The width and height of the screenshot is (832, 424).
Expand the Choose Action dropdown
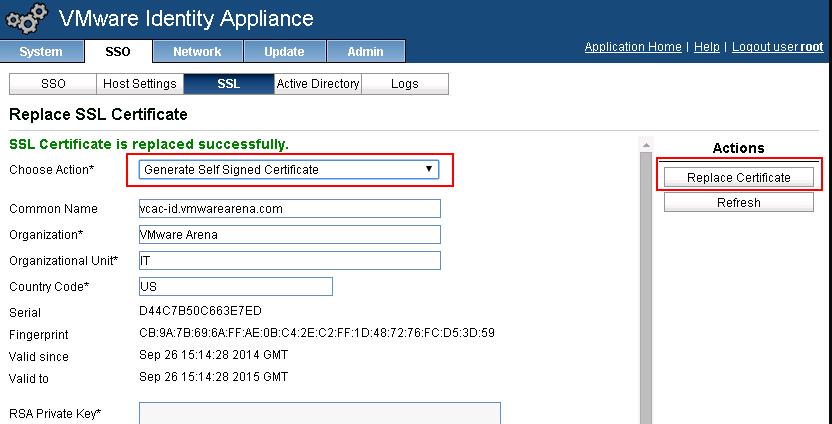(x=289, y=169)
